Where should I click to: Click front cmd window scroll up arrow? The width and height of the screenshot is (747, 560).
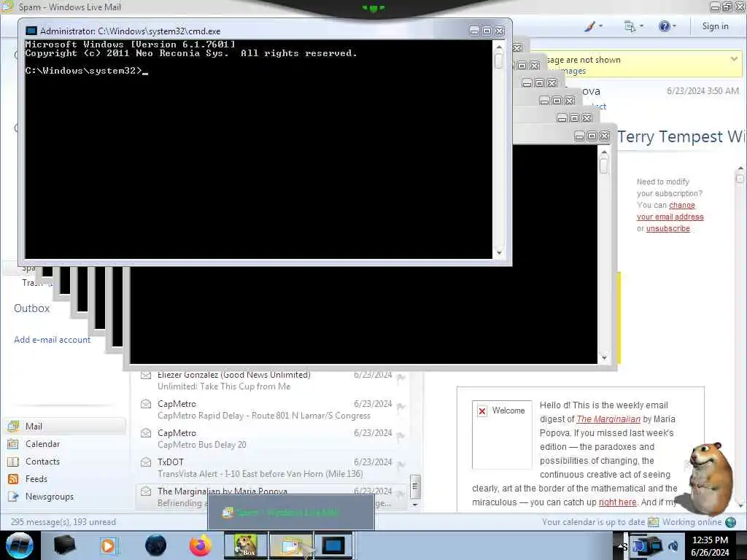(499, 47)
